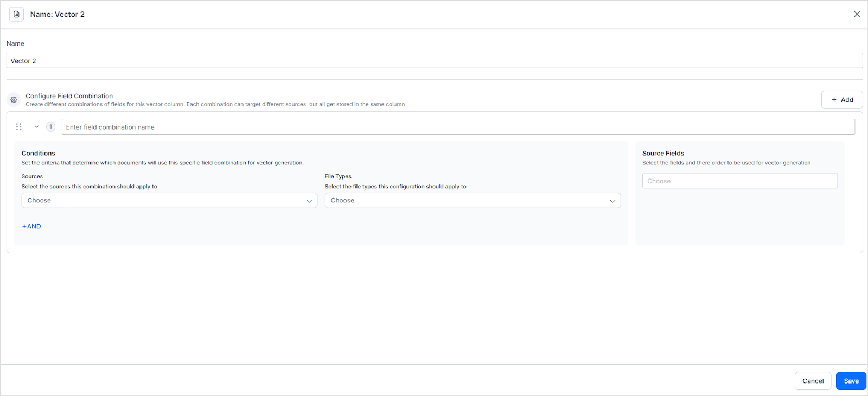Click the gear icon beside Configure Field Combination
868x396 pixels.
pos(14,100)
